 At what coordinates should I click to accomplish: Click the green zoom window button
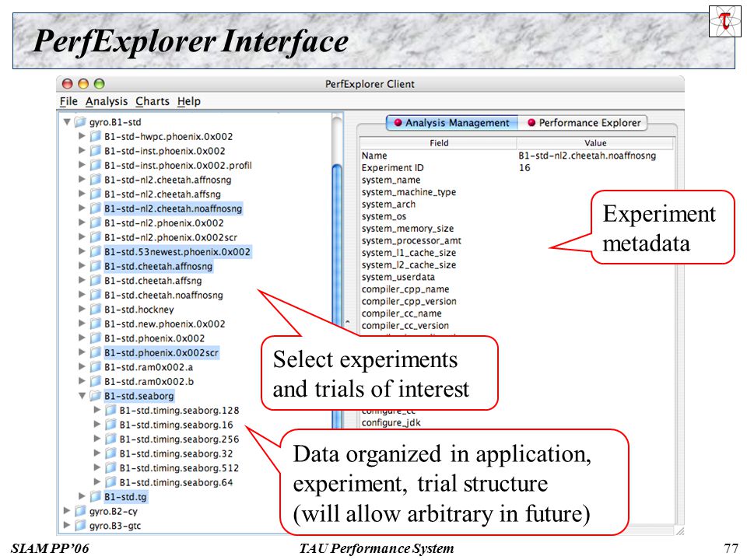tap(99, 84)
